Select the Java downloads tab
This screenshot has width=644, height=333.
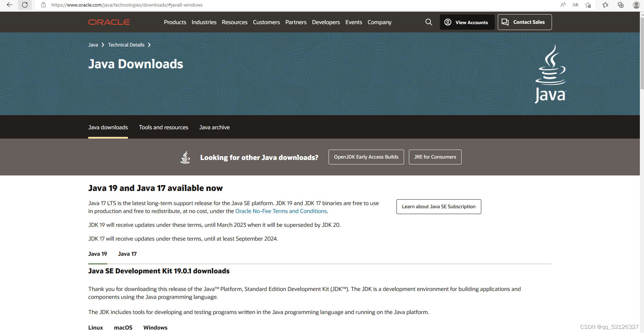tap(108, 127)
